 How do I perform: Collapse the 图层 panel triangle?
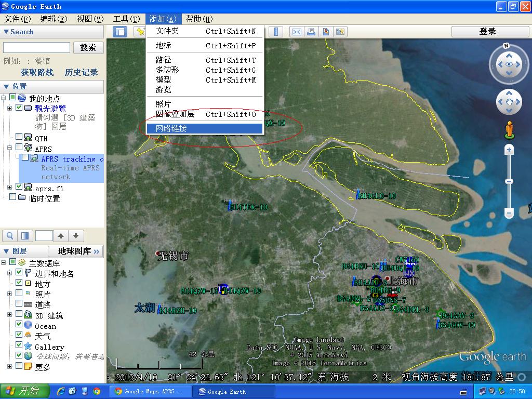click(x=6, y=251)
